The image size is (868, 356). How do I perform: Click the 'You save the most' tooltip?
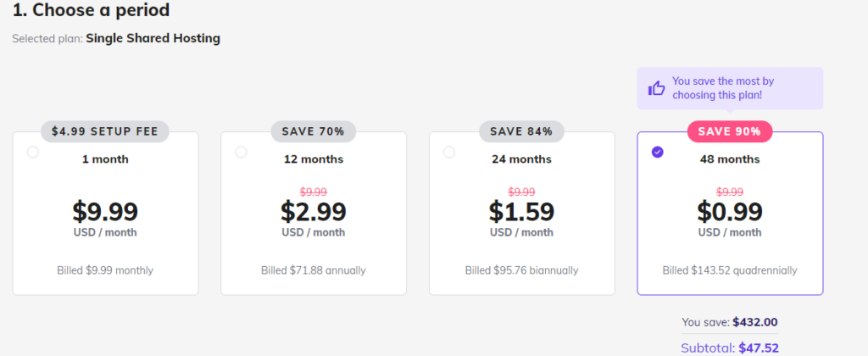pos(730,88)
